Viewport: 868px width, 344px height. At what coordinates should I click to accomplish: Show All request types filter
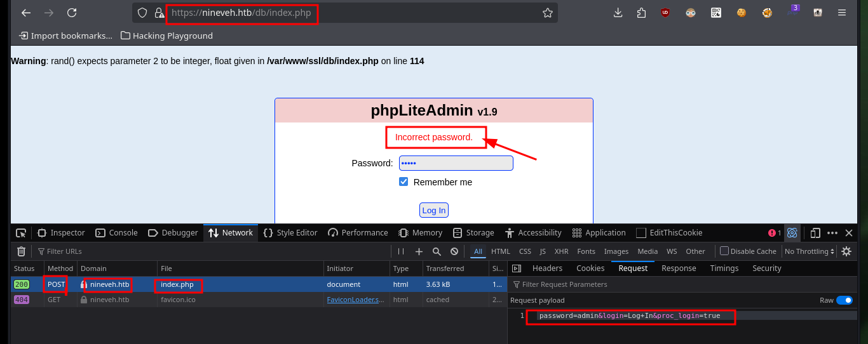(x=478, y=251)
